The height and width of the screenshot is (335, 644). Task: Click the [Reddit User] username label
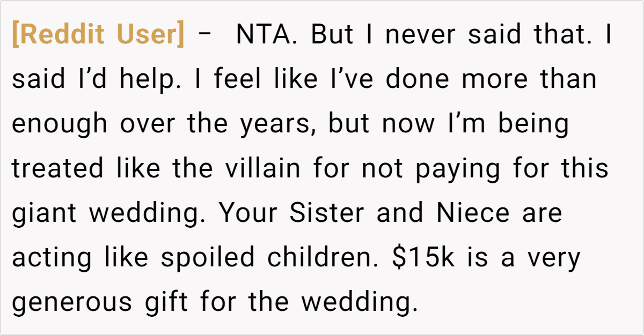98,35
